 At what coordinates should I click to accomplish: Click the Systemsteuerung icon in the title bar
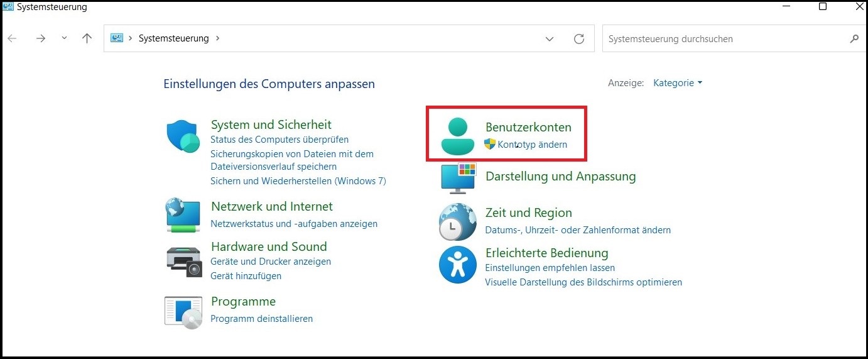tap(8, 7)
